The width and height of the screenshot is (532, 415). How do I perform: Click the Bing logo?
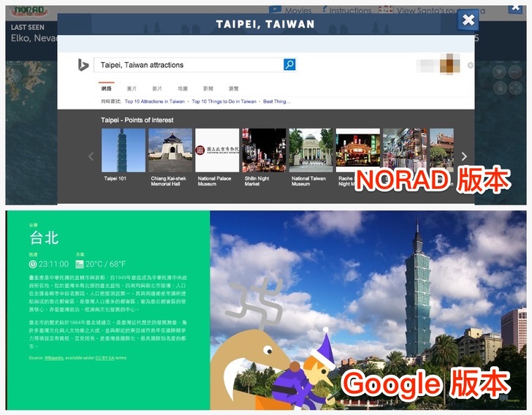[x=83, y=65]
